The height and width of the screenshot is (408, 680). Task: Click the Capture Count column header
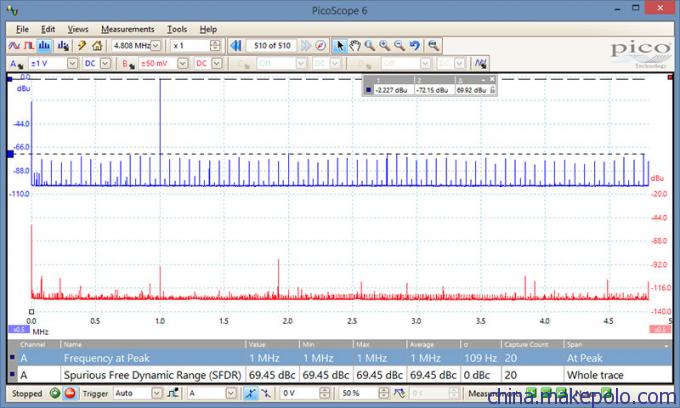pyautogui.click(x=532, y=345)
